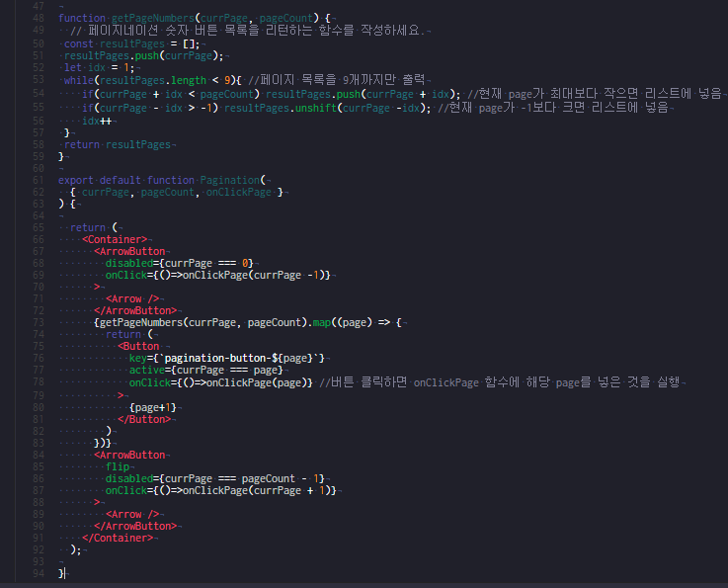Image resolution: width=728 pixels, height=588 pixels.
Task: Click the length property on line 53
Action: coord(189,80)
